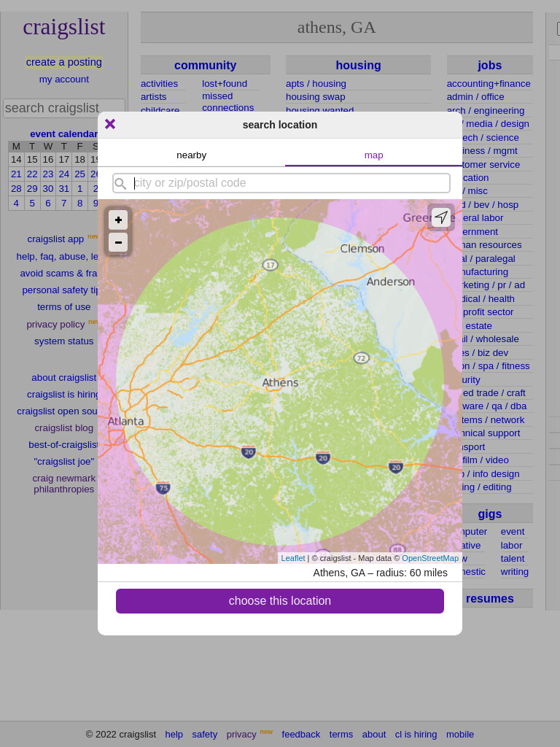
Task: Open footer privacy link
Action: [x=241, y=735]
